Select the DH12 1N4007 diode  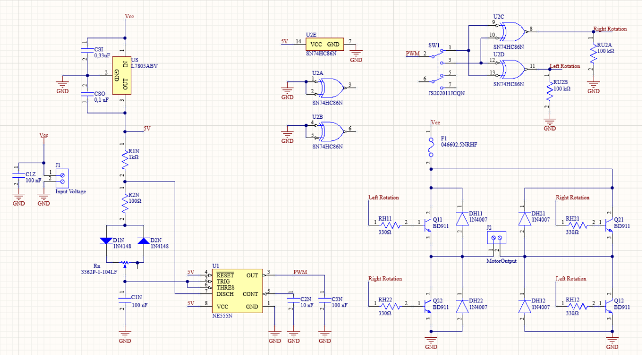tap(524, 305)
